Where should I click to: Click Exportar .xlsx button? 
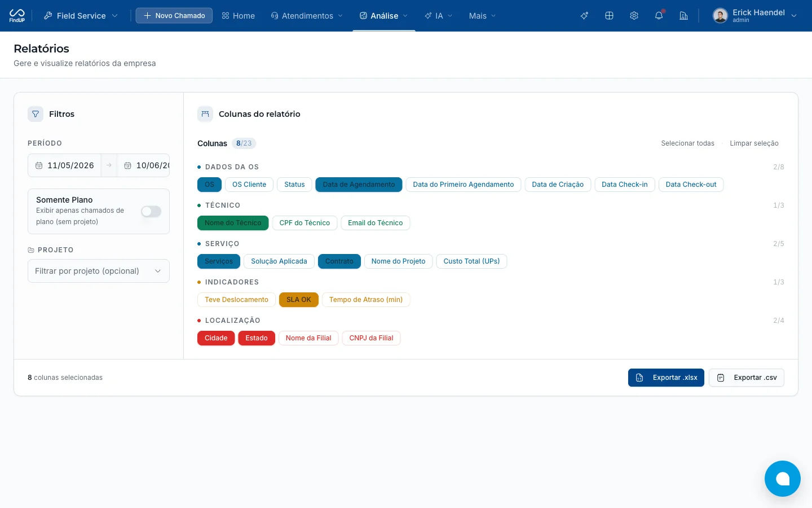666,378
